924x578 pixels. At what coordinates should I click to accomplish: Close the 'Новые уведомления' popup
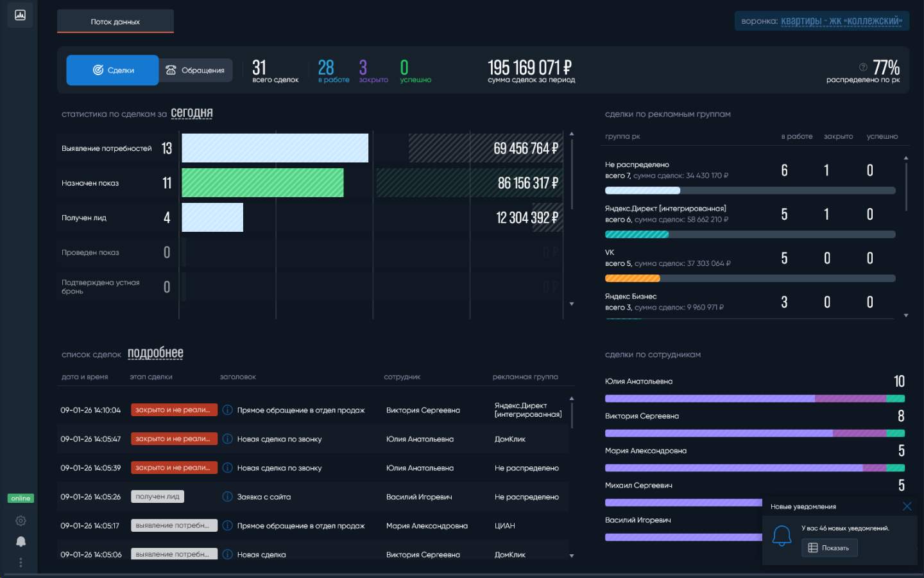tap(907, 506)
